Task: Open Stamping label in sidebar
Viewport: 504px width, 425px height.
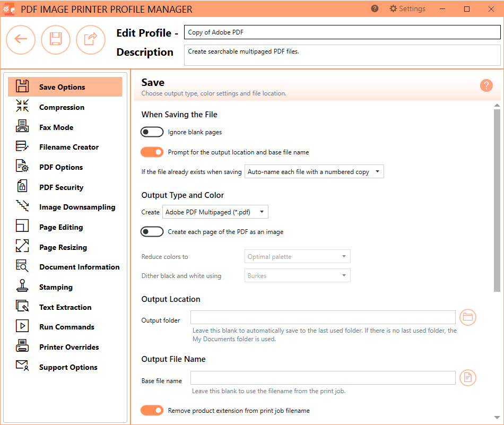Action: (56, 287)
